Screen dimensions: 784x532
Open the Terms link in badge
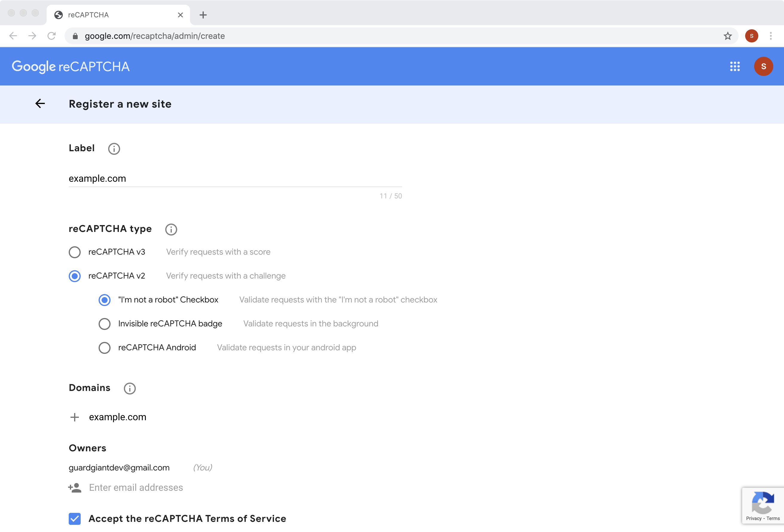[773, 518]
